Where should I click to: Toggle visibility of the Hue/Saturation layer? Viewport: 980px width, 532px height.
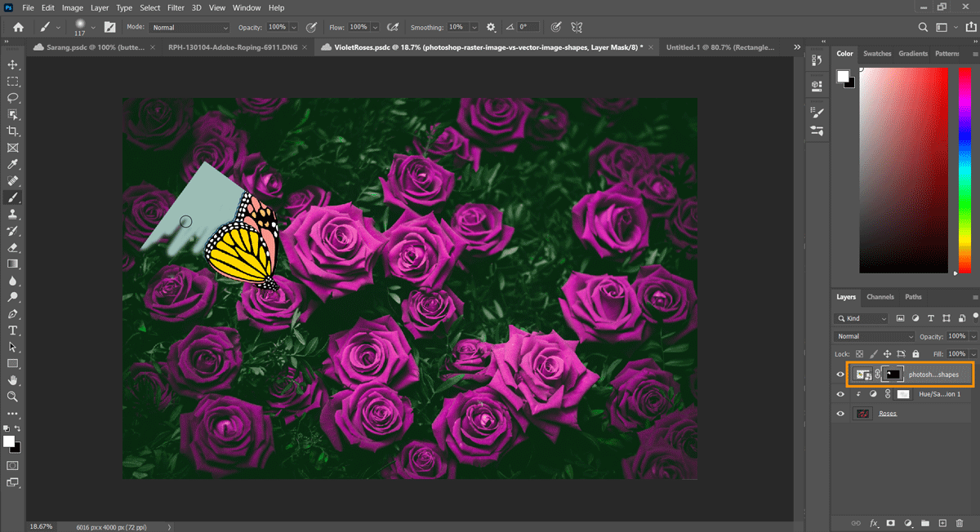click(840, 394)
